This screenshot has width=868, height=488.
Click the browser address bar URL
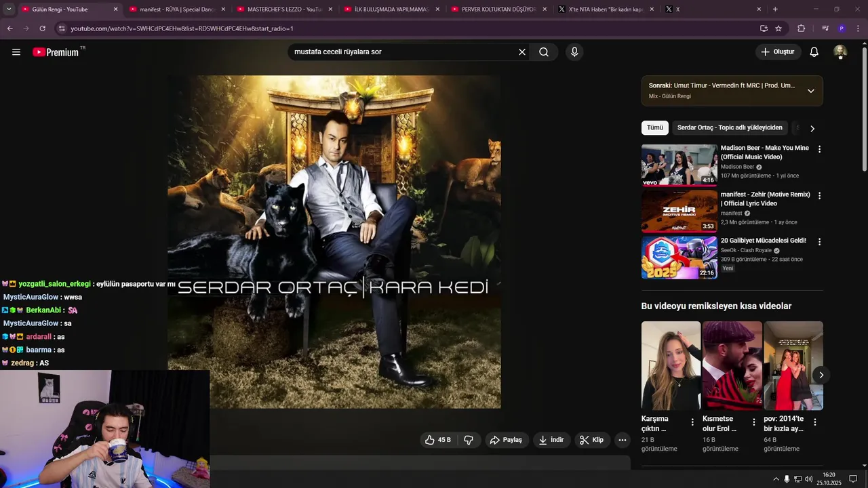click(182, 28)
